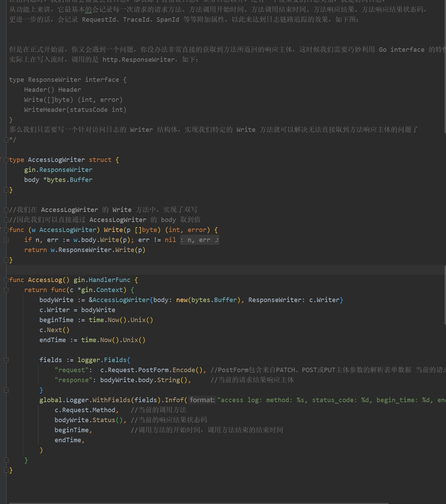Collapse the fold at the logger.Fields closing brace

tap(6, 390)
